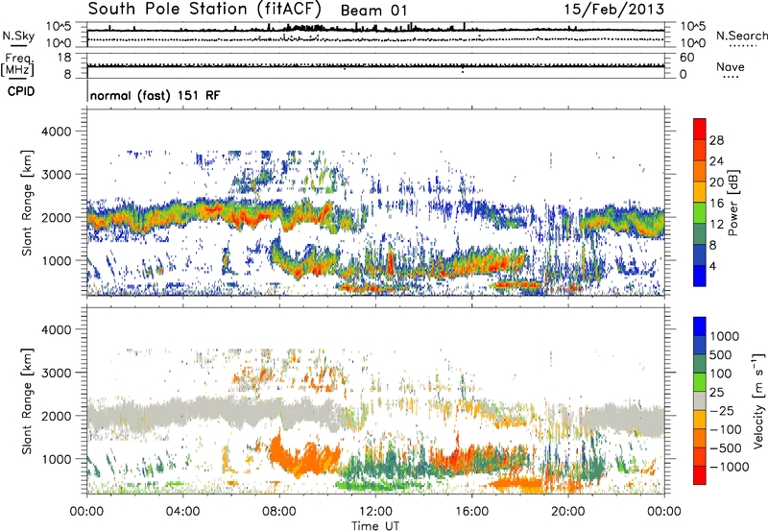This screenshot has height=532, width=768.
Task: Click the 'N.Sky' legend label
Action: pyautogui.click(x=18, y=36)
